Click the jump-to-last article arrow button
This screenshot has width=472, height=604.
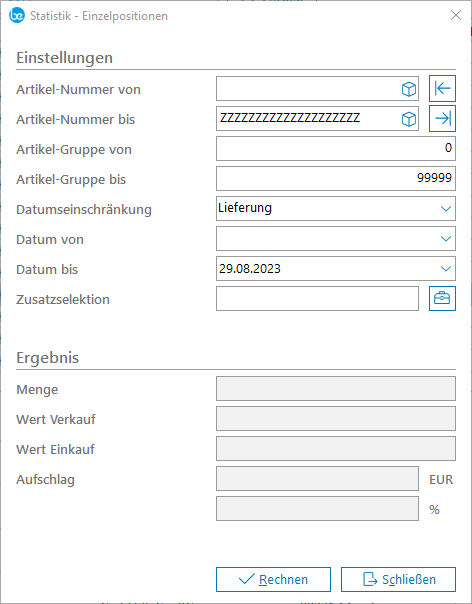[x=442, y=119]
